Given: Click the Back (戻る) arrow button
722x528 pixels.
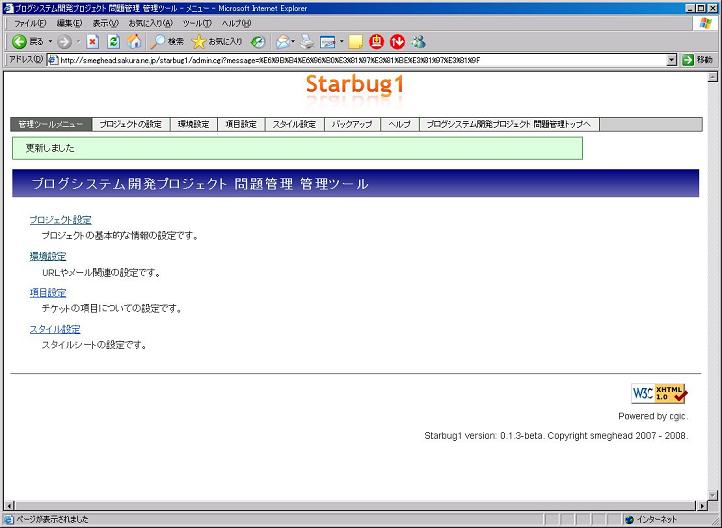Looking at the screenshot, I should click(27, 42).
